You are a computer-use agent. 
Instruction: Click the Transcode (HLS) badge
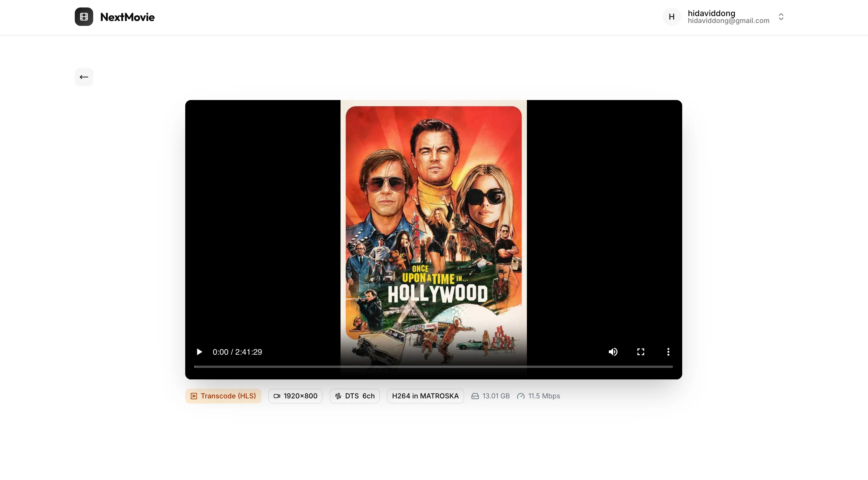pyautogui.click(x=223, y=396)
